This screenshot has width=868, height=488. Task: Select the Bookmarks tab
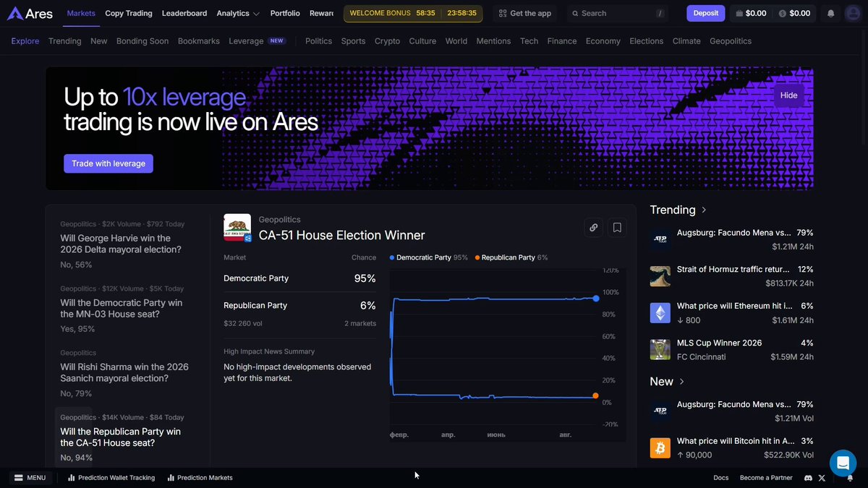click(199, 41)
